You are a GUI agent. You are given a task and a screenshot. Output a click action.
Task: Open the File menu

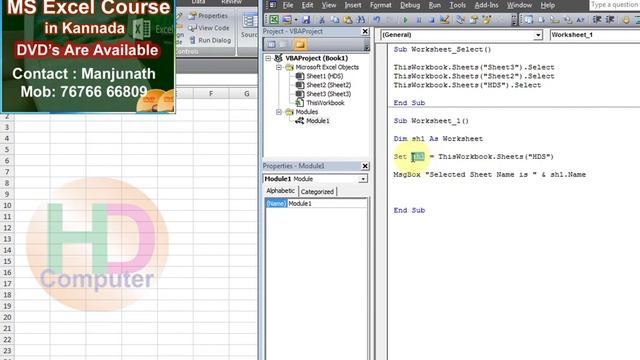(288, 5)
